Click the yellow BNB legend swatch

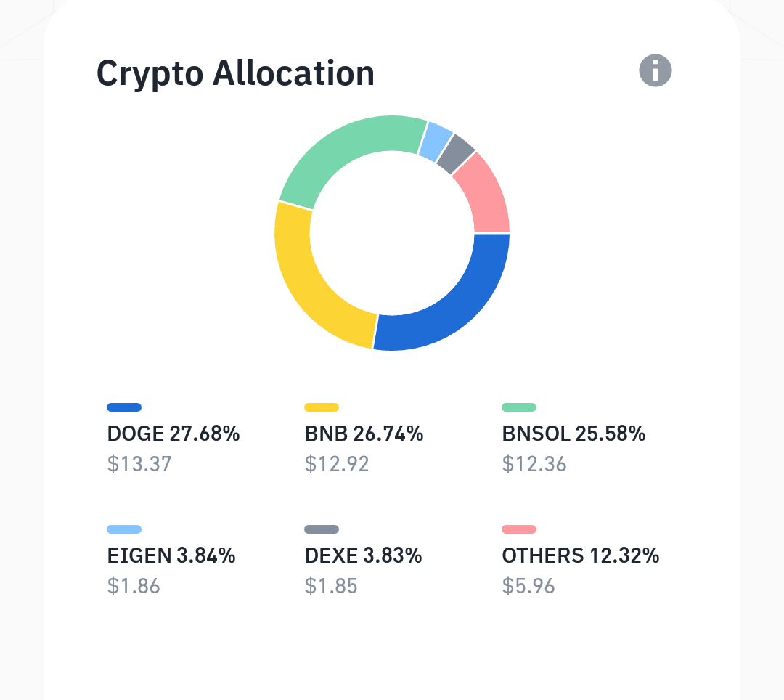click(x=322, y=407)
